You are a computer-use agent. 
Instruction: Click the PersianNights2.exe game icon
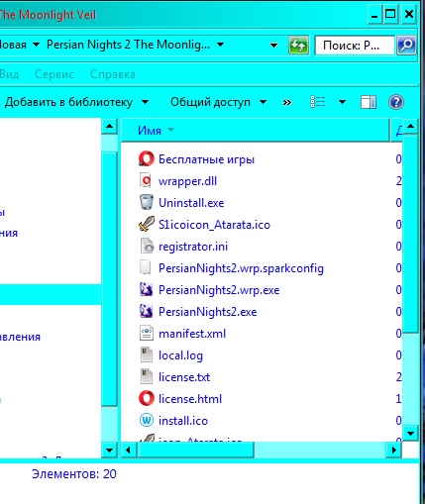coord(147,311)
